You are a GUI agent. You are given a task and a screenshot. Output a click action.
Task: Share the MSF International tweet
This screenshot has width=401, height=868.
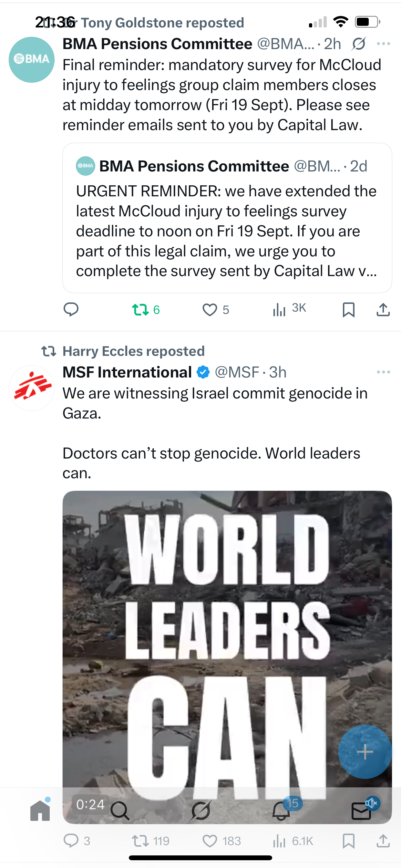[x=383, y=841]
